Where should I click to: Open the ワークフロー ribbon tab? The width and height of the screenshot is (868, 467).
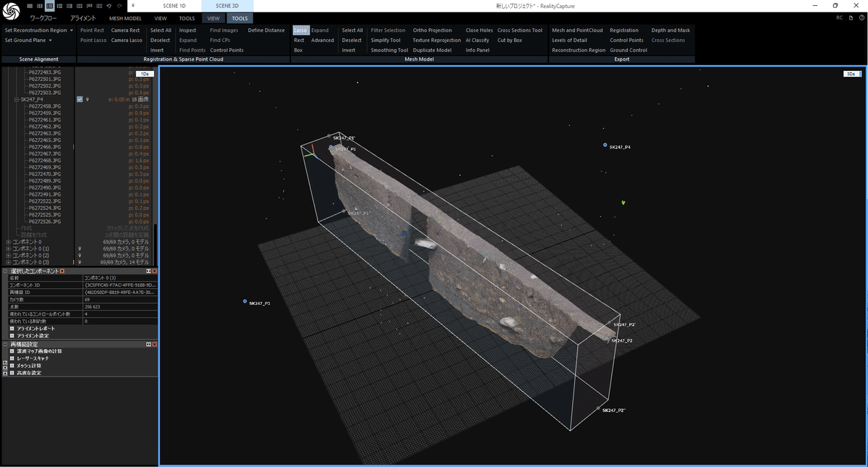[x=44, y=17]
